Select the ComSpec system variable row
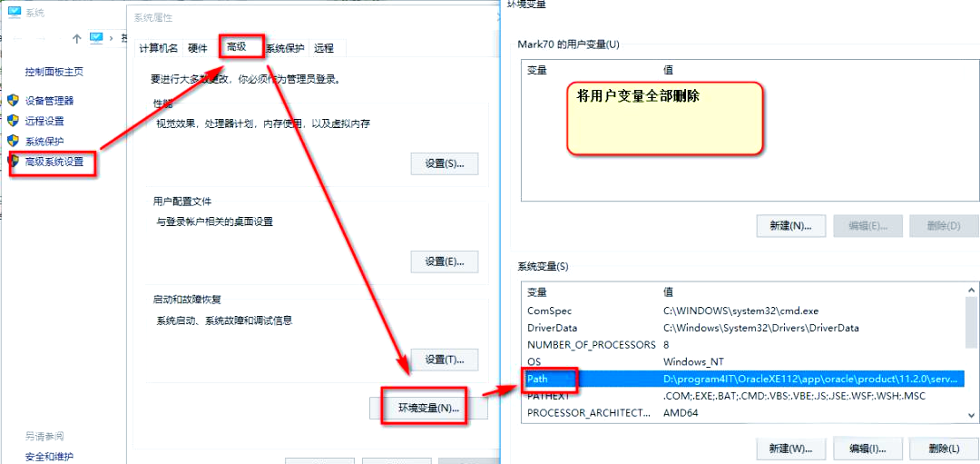The image size is (980, 464). point(743,311)
